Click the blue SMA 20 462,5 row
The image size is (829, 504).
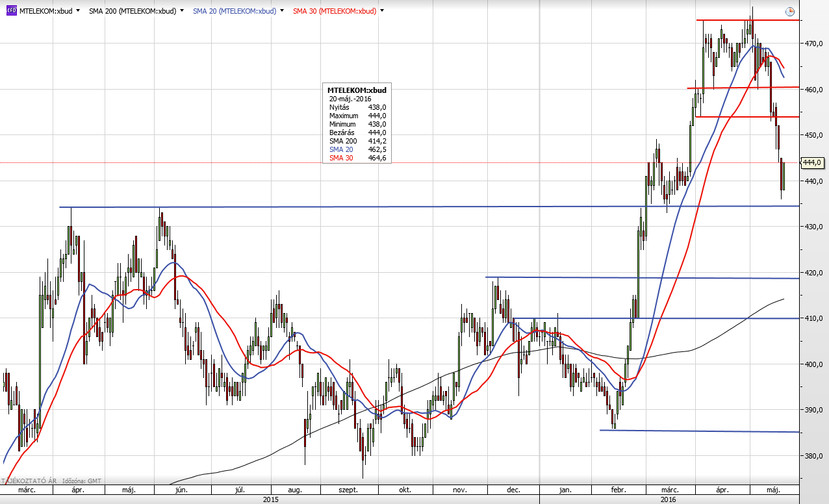pyautogui.click(x=357, y=149)
